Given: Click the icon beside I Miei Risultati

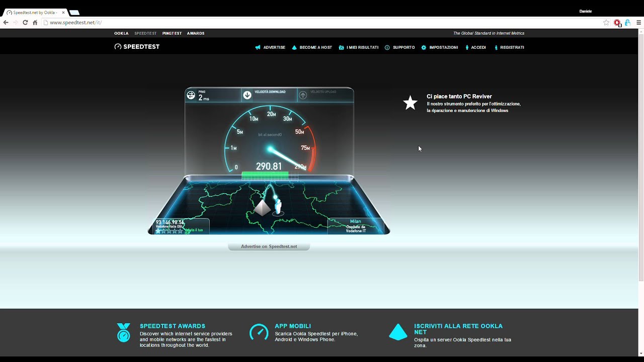Looking at the screenshot, I should pos(342,47).
